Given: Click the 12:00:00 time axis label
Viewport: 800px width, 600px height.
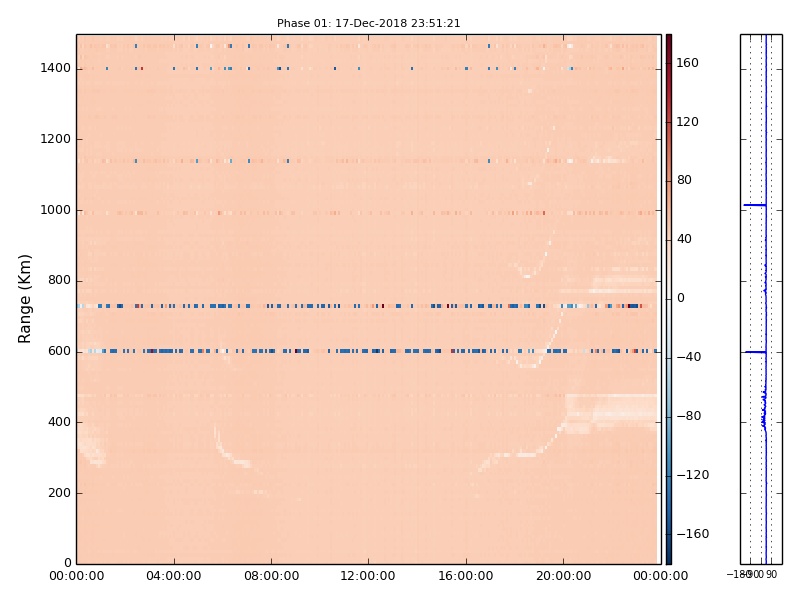Looking at the screenshot, I should [368, 576].
